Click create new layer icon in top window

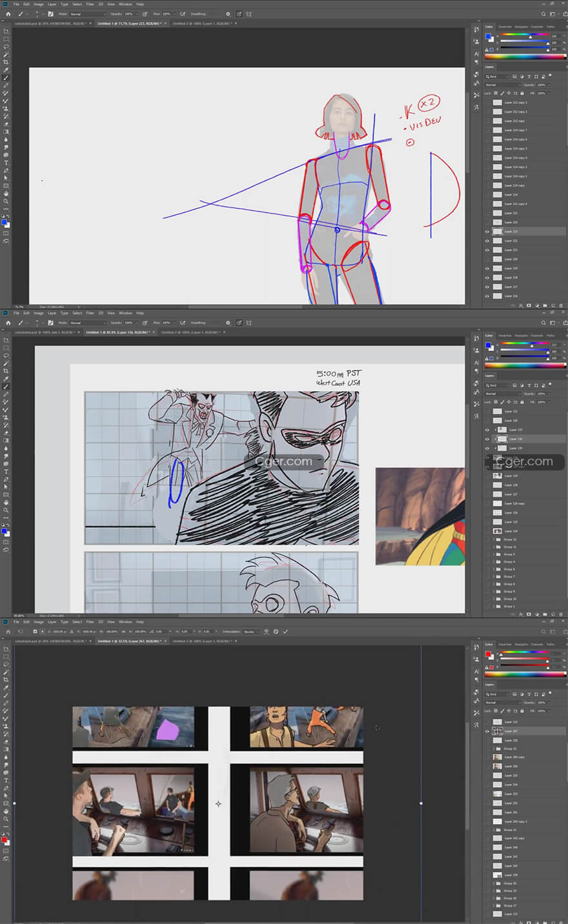[553, 305]
